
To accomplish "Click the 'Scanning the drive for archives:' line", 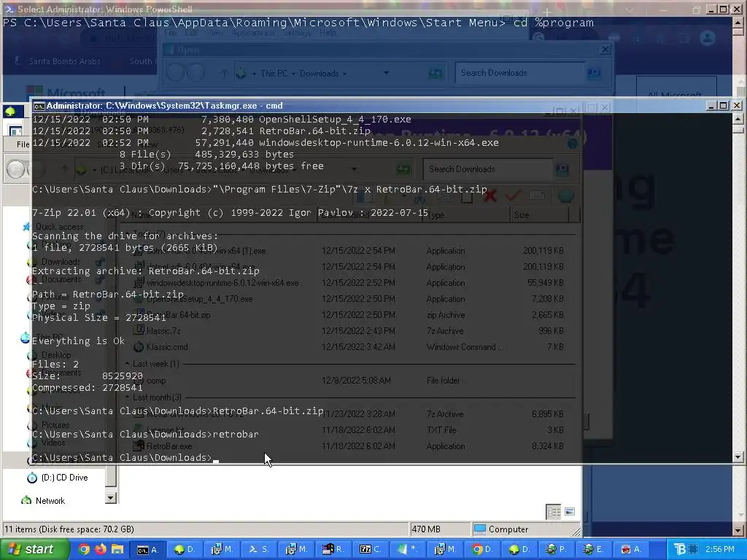I will [125, 236].
